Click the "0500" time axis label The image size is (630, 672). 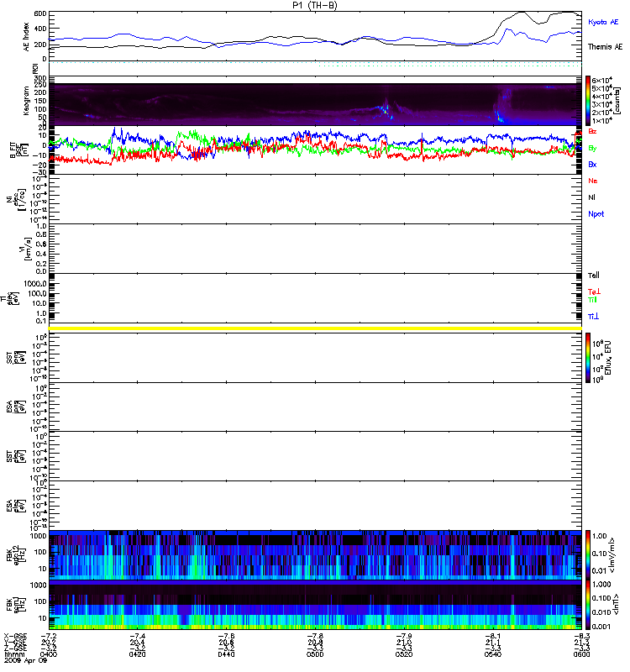tap(315, 654)
